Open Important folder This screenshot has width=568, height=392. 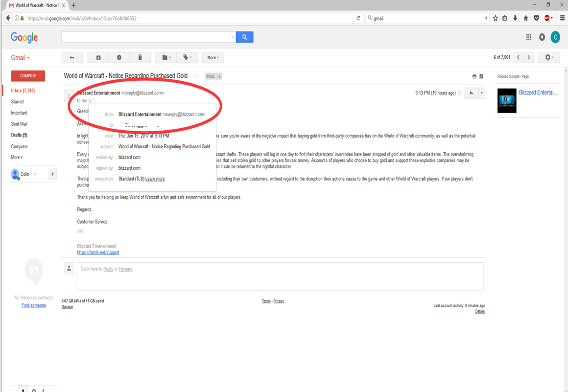(x=19, y=113)
